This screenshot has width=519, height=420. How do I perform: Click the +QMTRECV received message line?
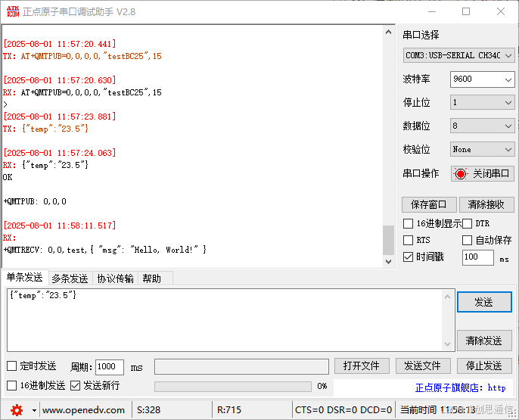pyautogui.click(x=105, y=250)
